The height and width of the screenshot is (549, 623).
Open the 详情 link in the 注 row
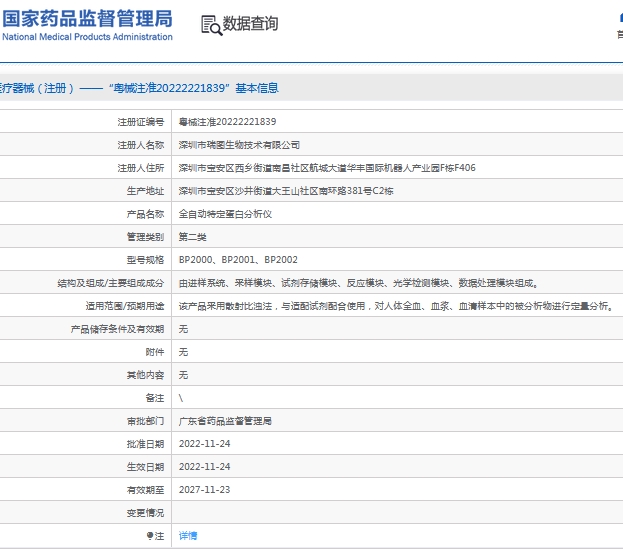[x=188, y=535]
